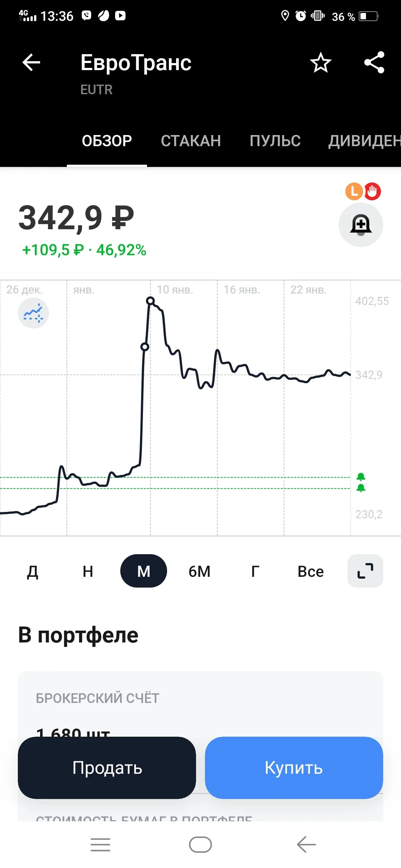Add EUTR to favorites with star icon
Image resolution: width=401 pixels, height=868 pixels.
click(321, 62)
